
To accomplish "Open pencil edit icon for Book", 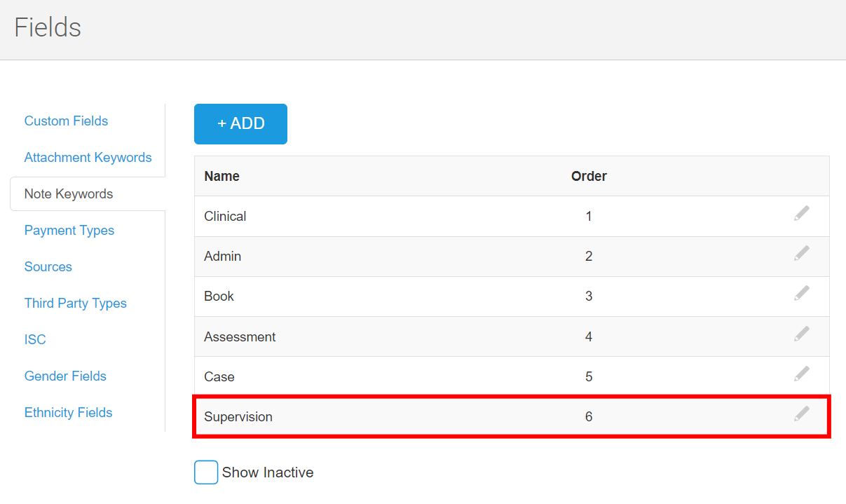I will pyautogui.click(x=802, y=293).
